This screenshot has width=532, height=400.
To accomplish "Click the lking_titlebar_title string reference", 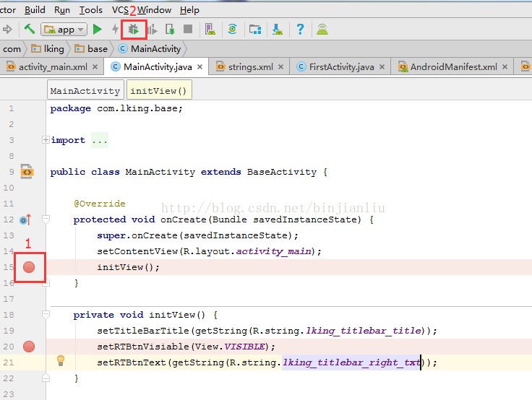I will coord(364,331).
